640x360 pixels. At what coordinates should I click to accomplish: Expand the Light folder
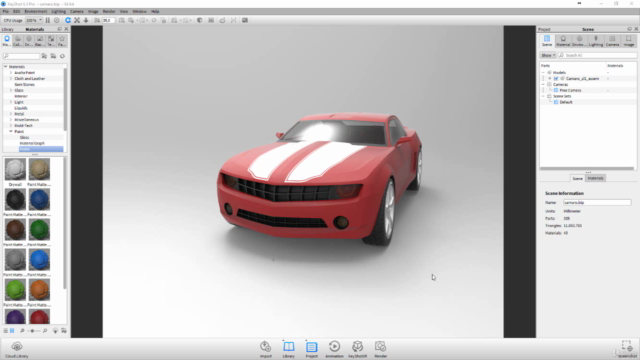[11, 102]
